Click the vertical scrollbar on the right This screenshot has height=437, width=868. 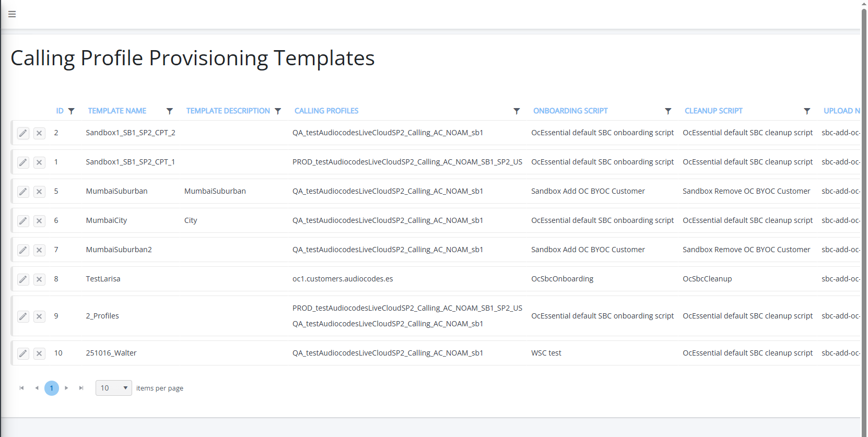click(x=864, y=209)
